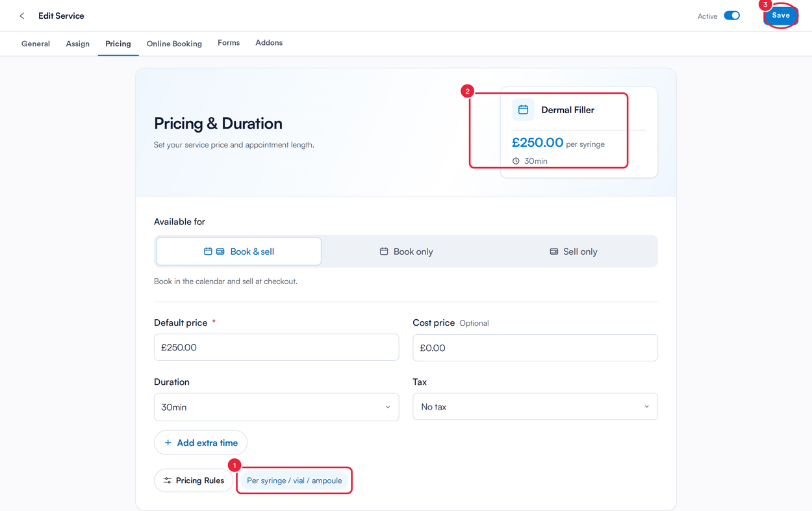
Task: Open the Duration dropdown showing 30min
Action: tap(276, 407)
